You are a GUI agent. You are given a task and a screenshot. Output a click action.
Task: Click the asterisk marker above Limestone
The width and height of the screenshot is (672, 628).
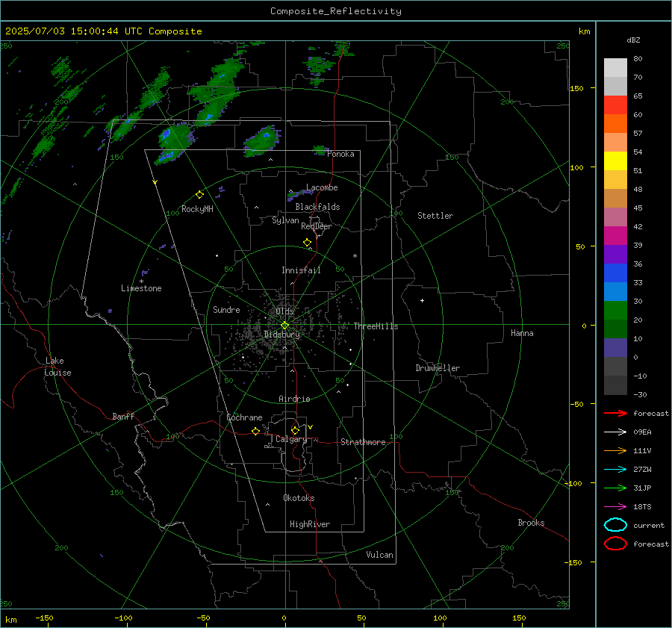pyautogui.click(x=141, y=282)
